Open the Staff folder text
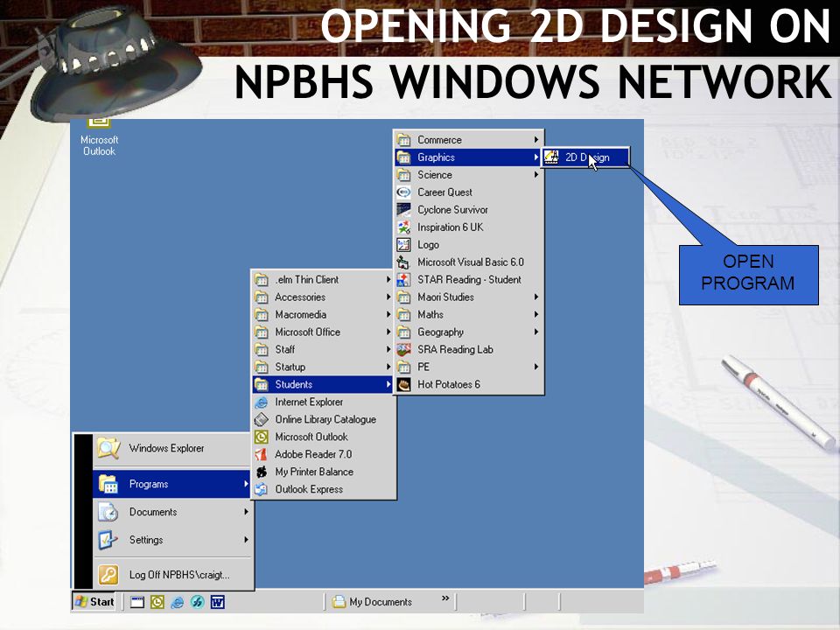Screen dimensions: 840x630 click(x=285, y=350)
